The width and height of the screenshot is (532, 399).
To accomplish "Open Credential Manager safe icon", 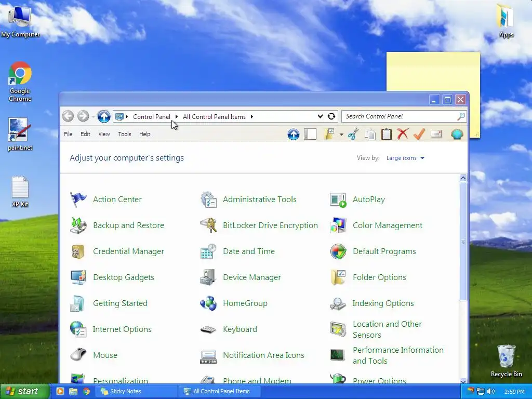I will [x=78, y=251].
